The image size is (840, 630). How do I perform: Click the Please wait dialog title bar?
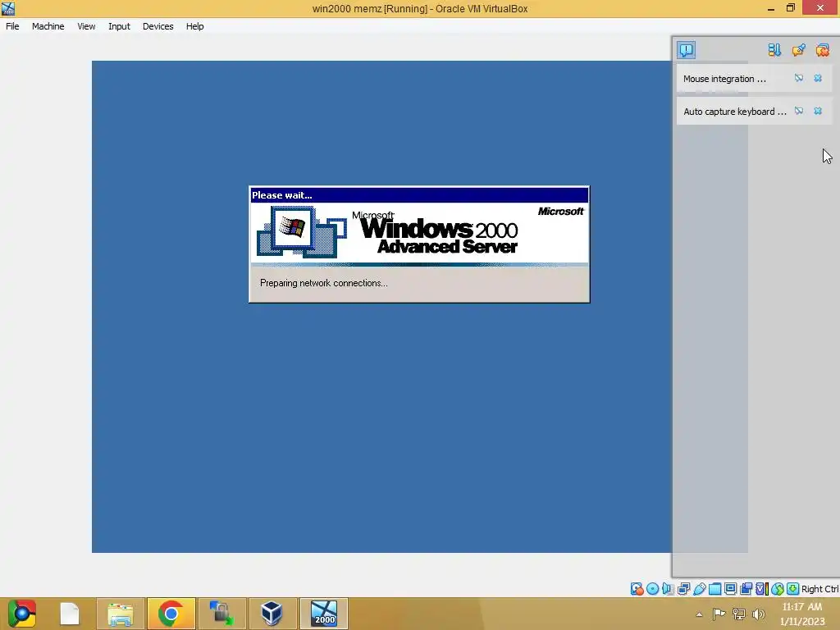click(x=419, y=195)
